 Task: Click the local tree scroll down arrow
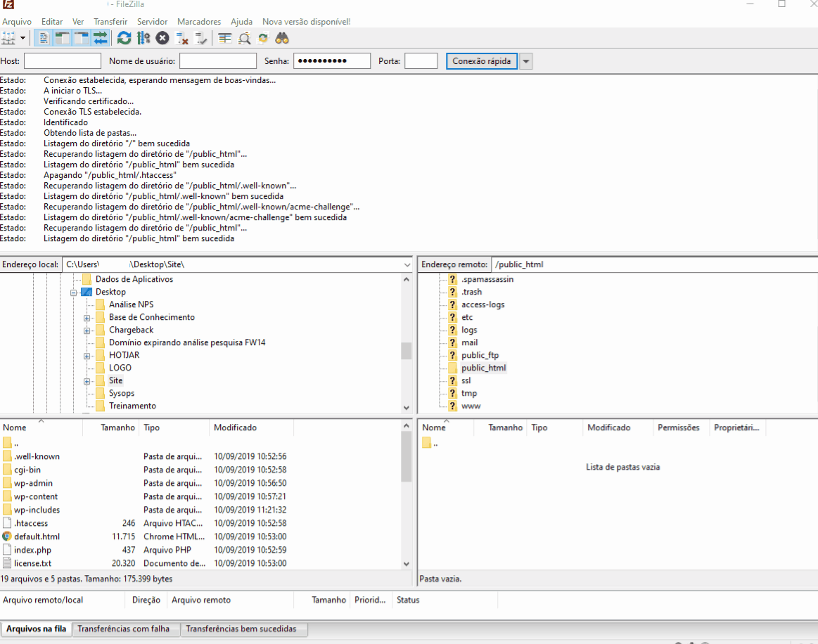coord(407,408)
